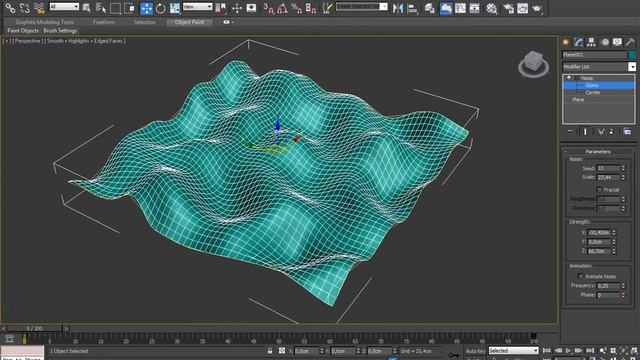Open the reference coordinate system View dropdown
Image resolution: width=640 pixels, height=360 pixels.
click(198, 7)
